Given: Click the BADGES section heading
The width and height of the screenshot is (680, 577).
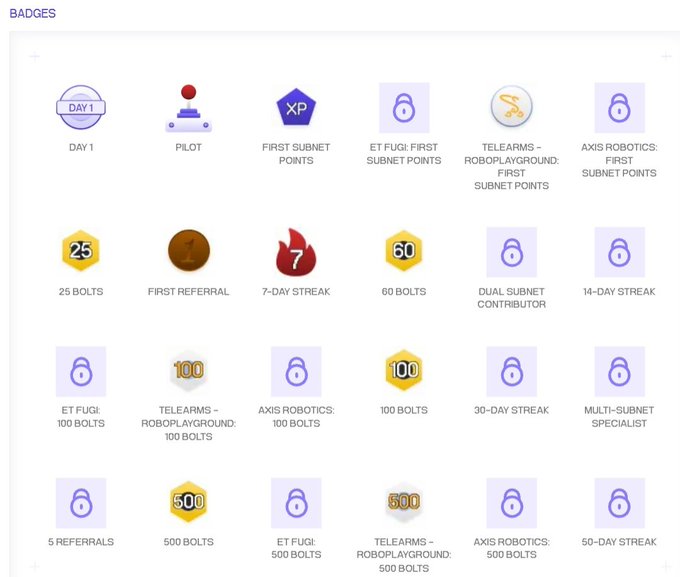Looking at the screenshot, I should click(33, 13).
